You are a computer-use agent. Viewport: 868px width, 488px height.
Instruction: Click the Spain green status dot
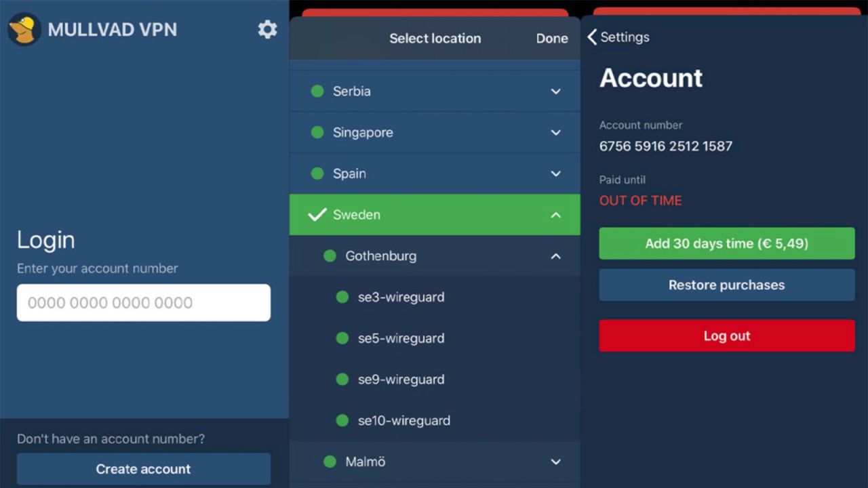point(317,174)
